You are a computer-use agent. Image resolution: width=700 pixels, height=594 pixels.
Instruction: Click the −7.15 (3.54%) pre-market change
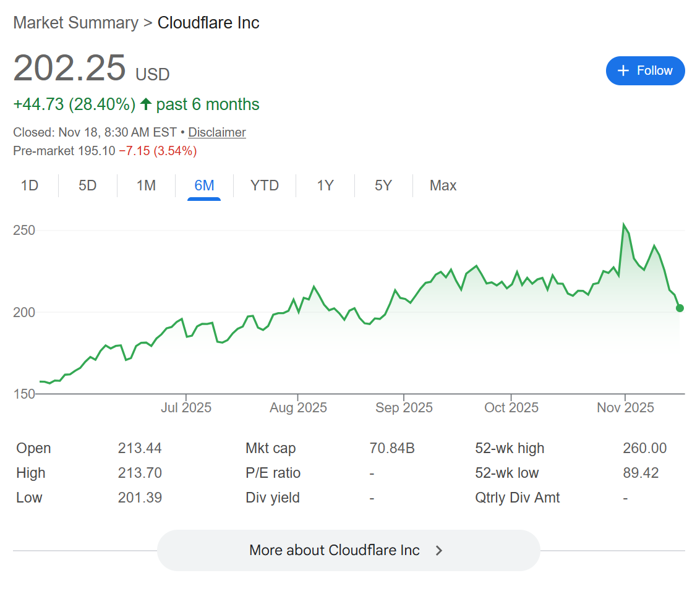[x=158, y=151]
